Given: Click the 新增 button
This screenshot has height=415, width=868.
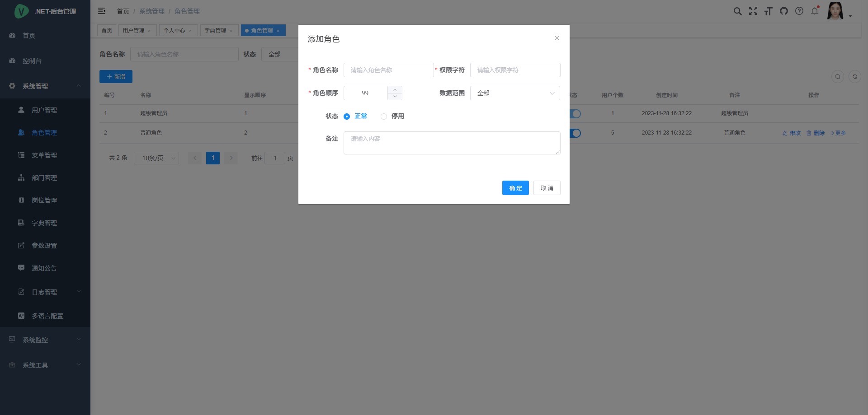Looking at the screenshot, I should (116, 77).
